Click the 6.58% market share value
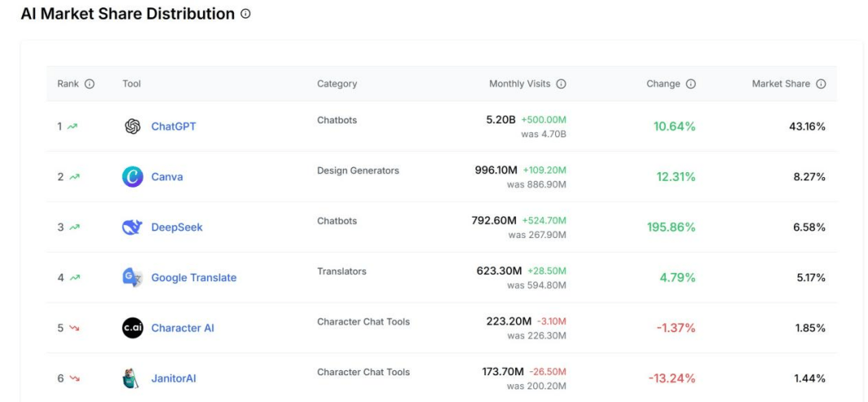 tap(809, 227)
